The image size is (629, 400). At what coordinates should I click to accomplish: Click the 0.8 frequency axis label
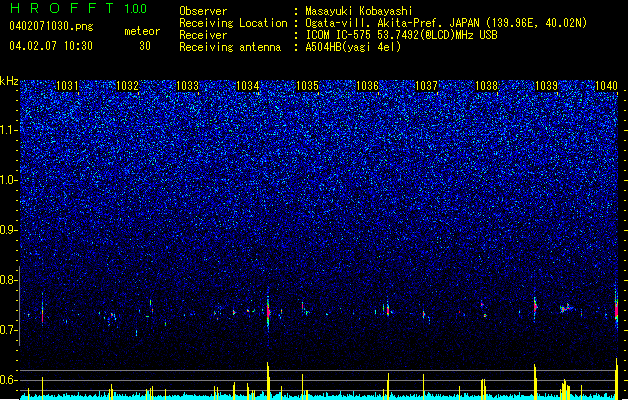click(x=8, y=280)
